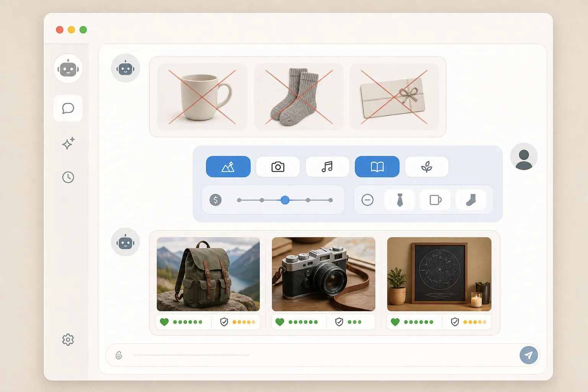
Task: Select the crossed-out gift card thumbnail
Action: [x=394, y=97]
